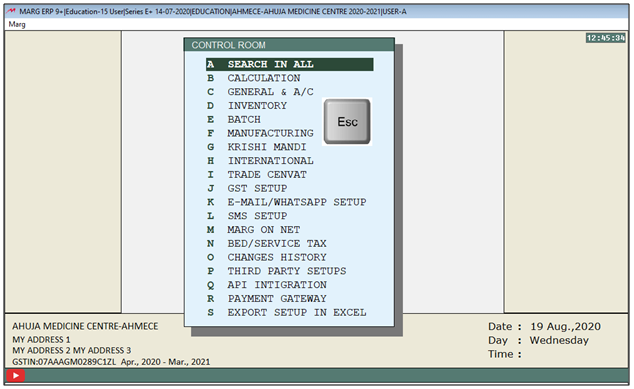Click Apr., 2020 - Mar., 2021 period
Image resolution: width=634 pixels, height=389 pixels.
pos(165,362)
